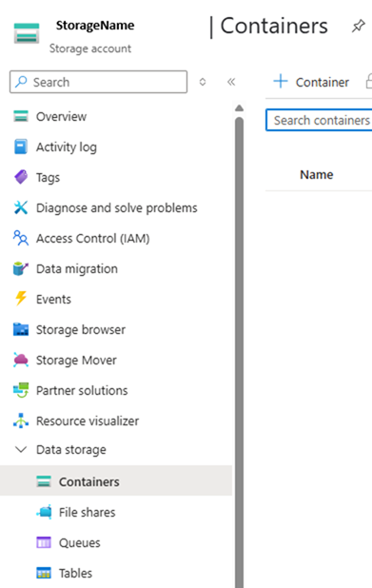Image resolution: width=372 pixels, height=588 pixels.
Task: Click the Overview icon in sidebar
Action: pos(21,116)
